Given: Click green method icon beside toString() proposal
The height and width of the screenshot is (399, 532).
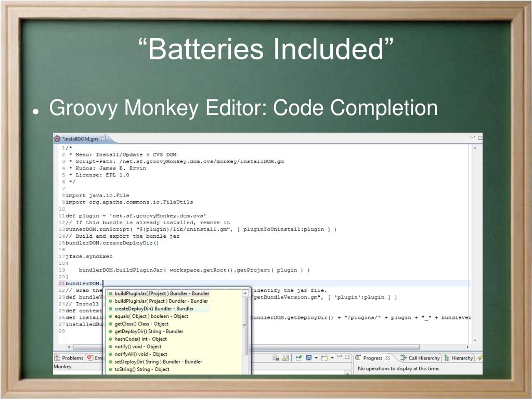Looking at the screenshot, I should tap(110, 369).
